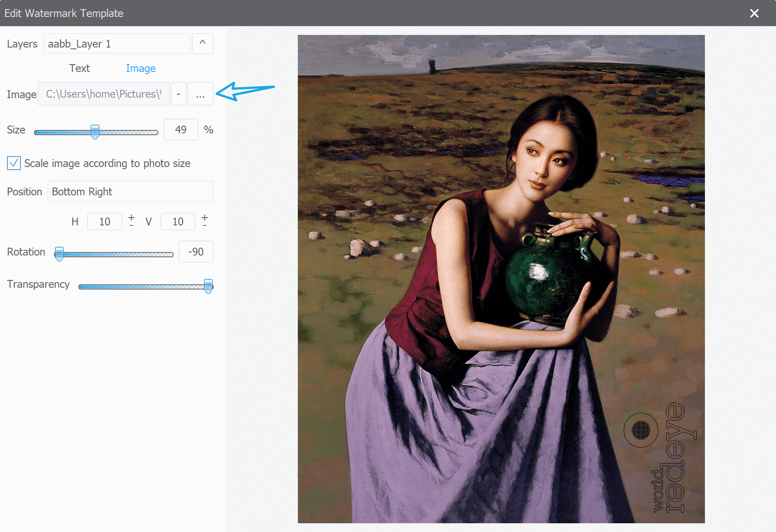This screenshot has height=532, width=776.
Task: Remove the image with the minus button
Action: [x=179, y=94]
